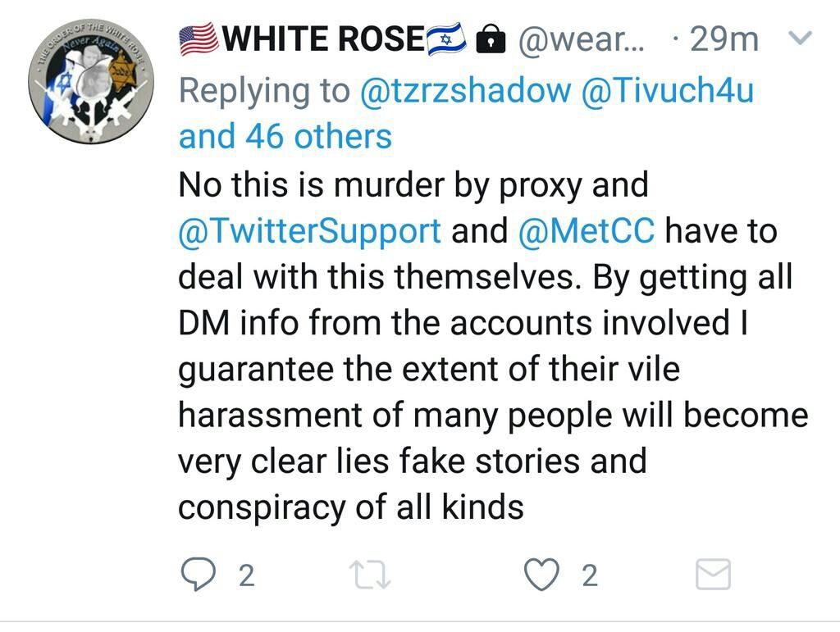This screenshot has height=632, width=840.
Task: Open the @MetCC mention
Action: tap(586, 230)
